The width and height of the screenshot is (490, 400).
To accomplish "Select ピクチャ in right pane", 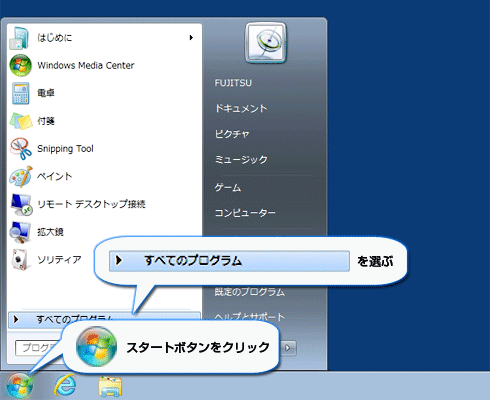I will [x=232, y=134].
